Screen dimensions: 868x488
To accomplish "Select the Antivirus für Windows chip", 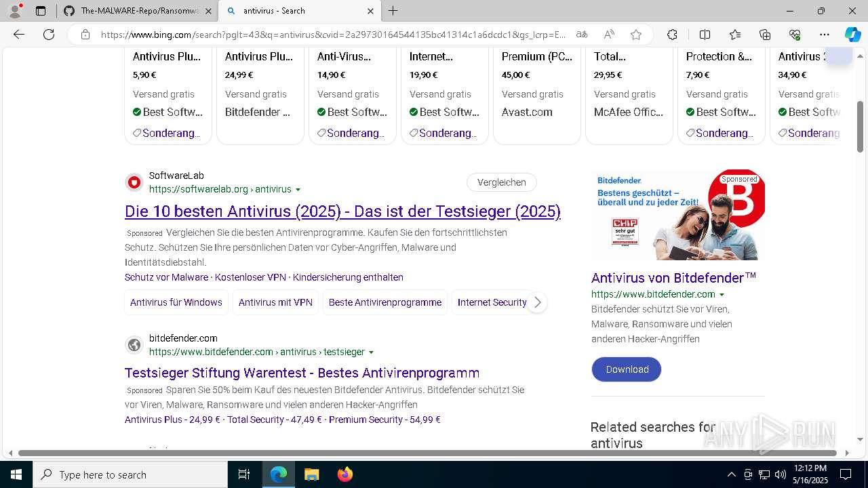I will pos(176,302).
